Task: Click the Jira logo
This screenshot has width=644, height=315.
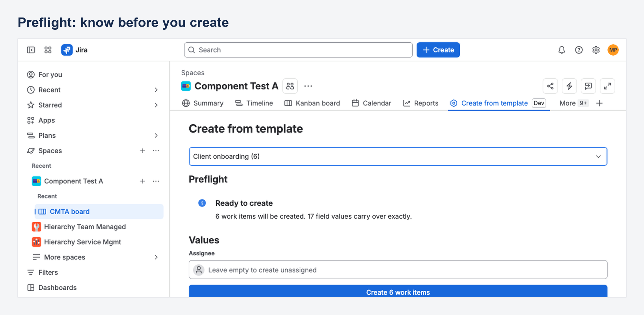Action: pyautogui.click(x=74, y=50)
